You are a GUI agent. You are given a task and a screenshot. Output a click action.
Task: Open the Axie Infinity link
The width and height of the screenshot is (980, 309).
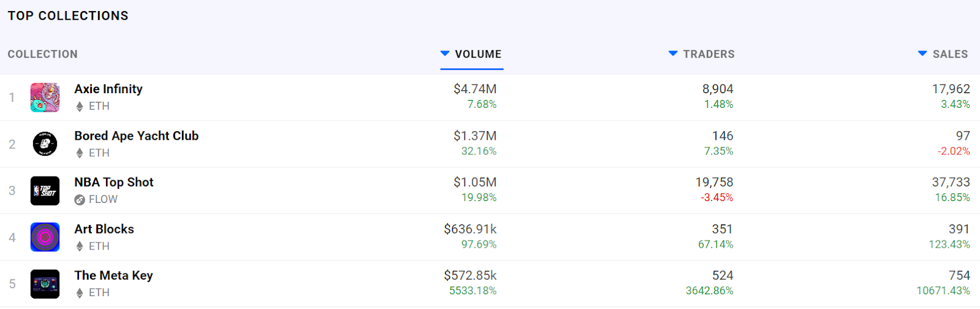(108, 89)
